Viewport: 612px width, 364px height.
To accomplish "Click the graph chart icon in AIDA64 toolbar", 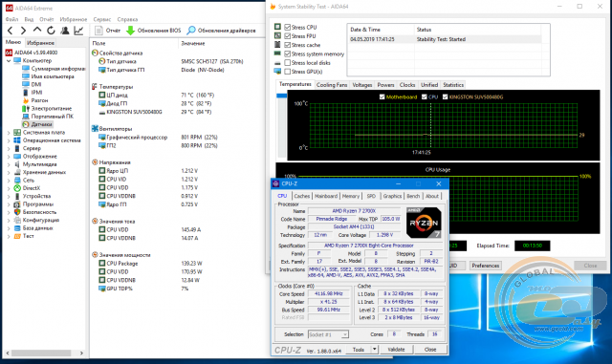I will [78, 31].
